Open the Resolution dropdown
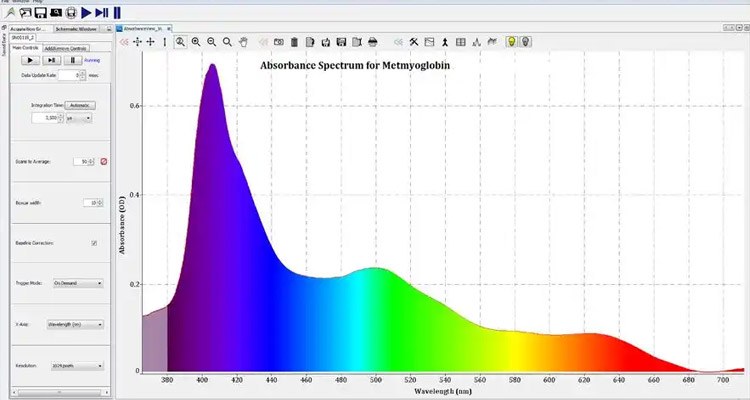The height and width of the screenshot is (400, 750). 78,366
